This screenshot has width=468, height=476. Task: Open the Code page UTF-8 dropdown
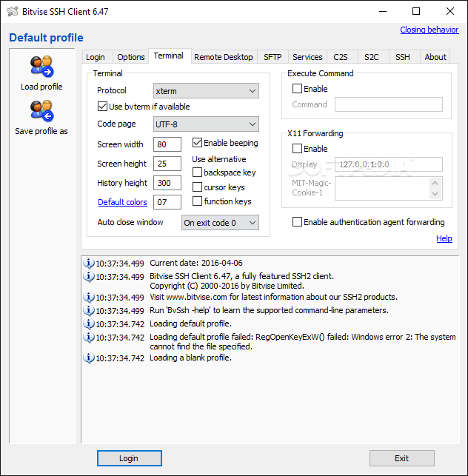206,124
